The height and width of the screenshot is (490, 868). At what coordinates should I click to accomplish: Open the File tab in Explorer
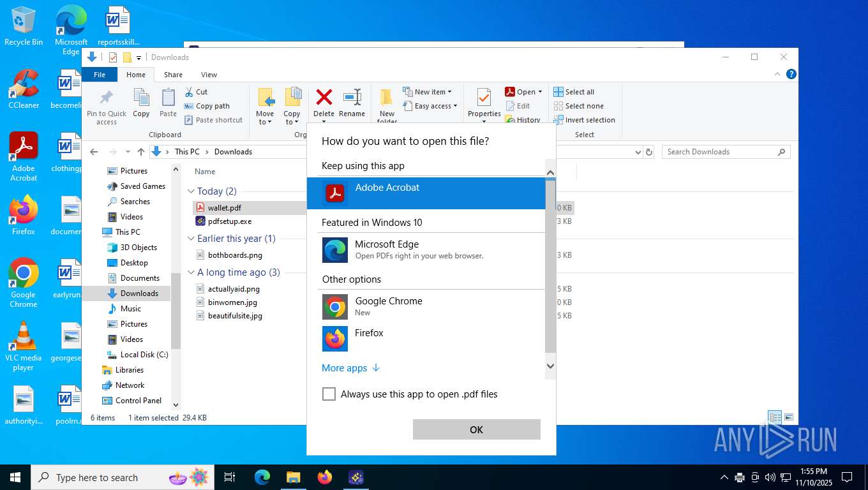click(x=100, y=75)
